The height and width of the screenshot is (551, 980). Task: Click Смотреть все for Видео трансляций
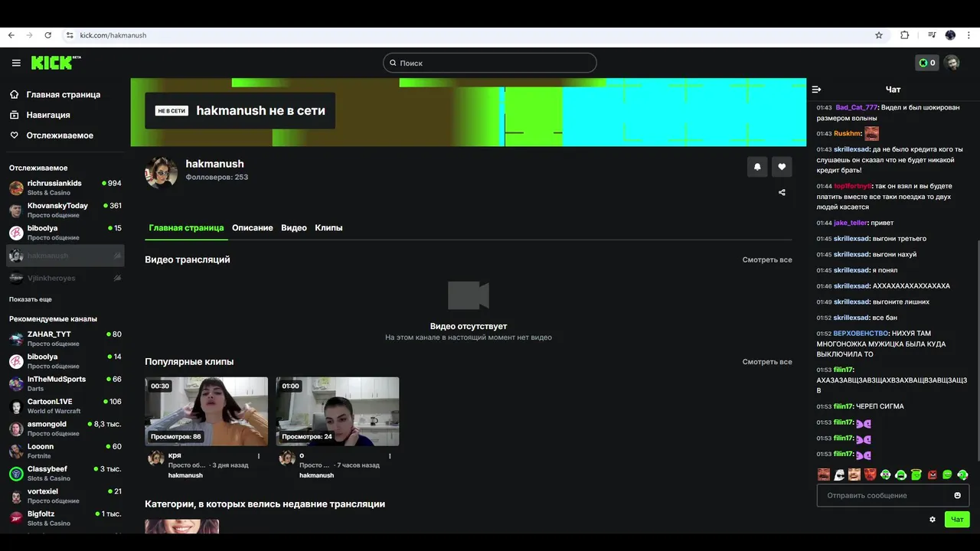767,260
